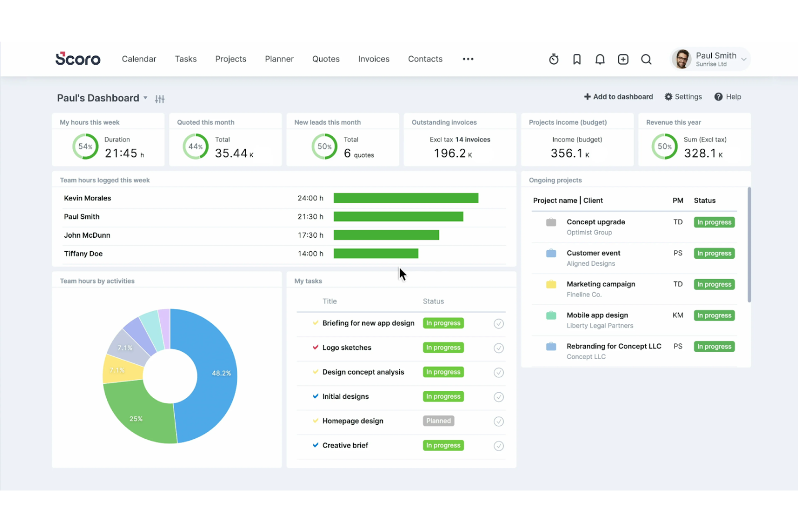
Task: Click the dashboard filter sliders icon
Action: point(160,99)
